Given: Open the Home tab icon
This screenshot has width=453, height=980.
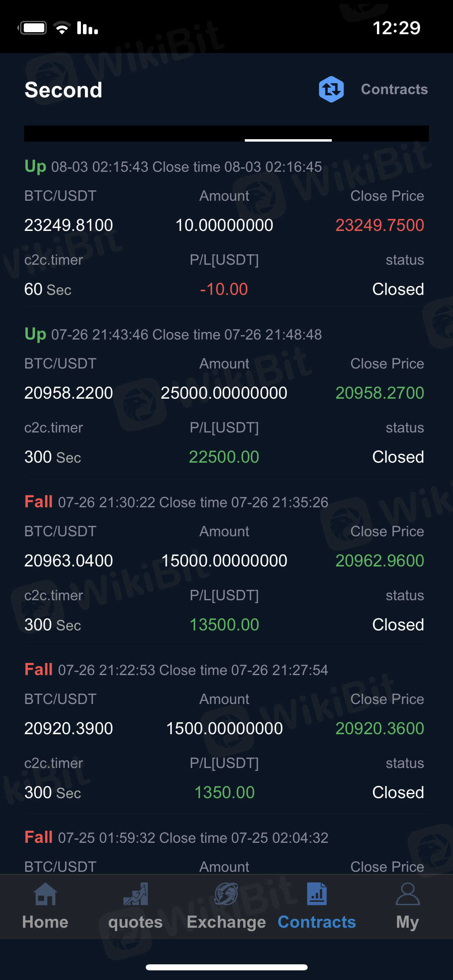Looking at the screenshot, I should coord(45,894).
